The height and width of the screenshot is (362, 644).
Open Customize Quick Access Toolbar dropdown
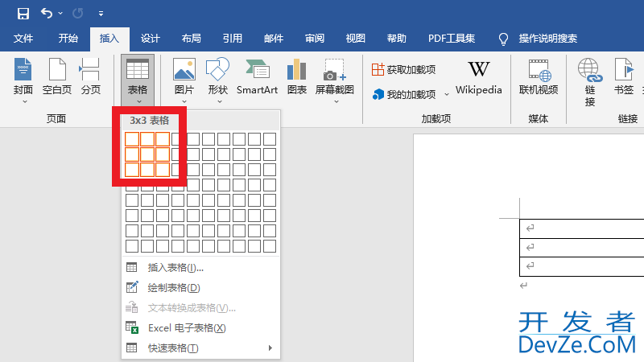tap(101, 14)
